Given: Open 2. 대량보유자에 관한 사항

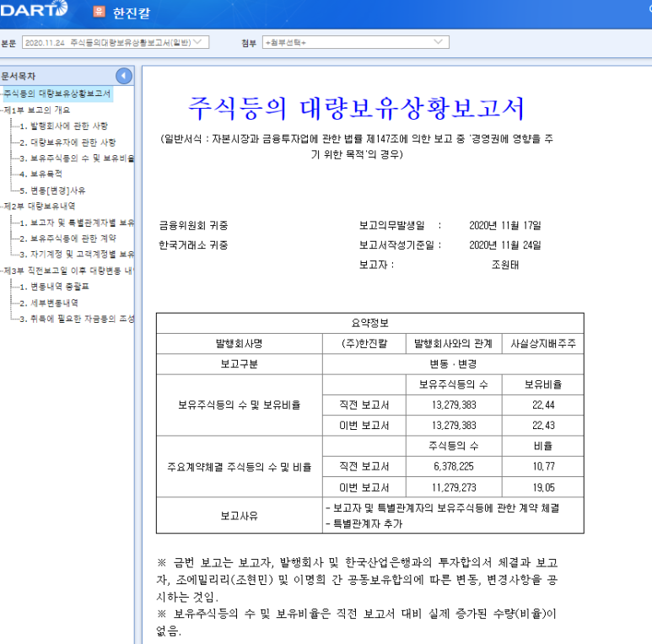Looking at the screenshot, I should coord(67,142).
